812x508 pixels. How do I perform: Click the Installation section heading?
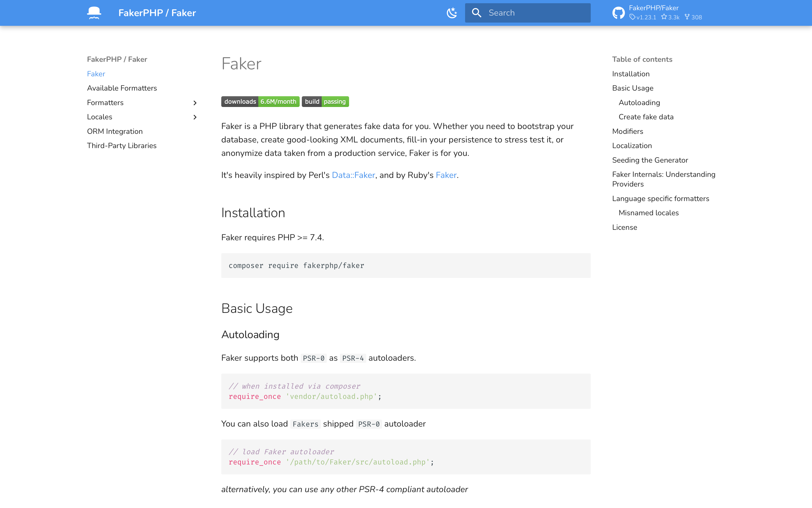253,213
